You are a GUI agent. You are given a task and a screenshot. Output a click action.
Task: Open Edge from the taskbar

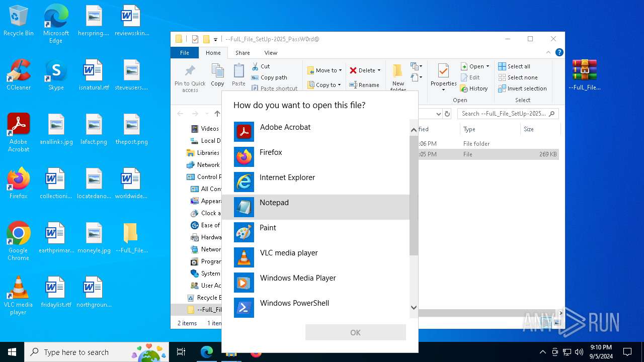[x=207, y=352]
